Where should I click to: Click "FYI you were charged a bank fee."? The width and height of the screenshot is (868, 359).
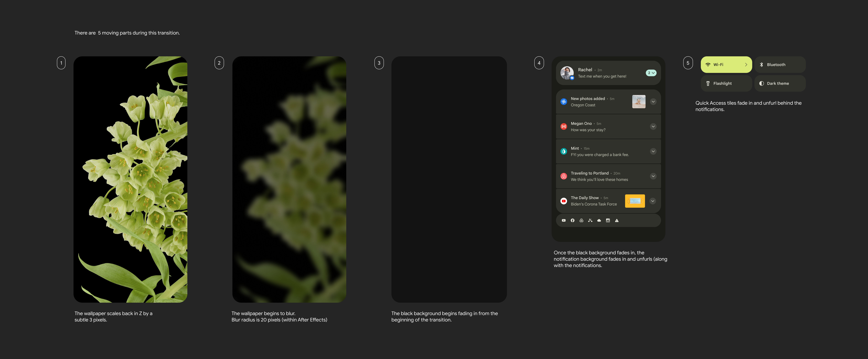(600, 155)
